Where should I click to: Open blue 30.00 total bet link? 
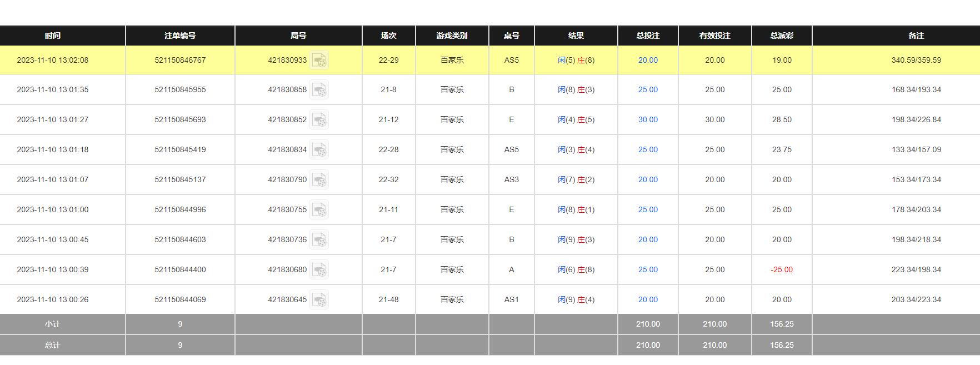648,120
